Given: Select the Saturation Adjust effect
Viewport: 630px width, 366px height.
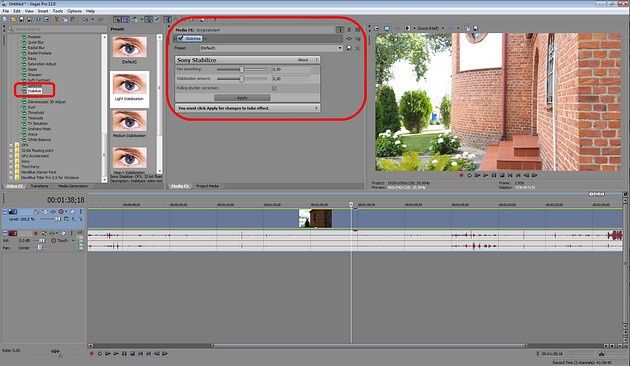Looking at the screenshot, I should coord(42,64).
